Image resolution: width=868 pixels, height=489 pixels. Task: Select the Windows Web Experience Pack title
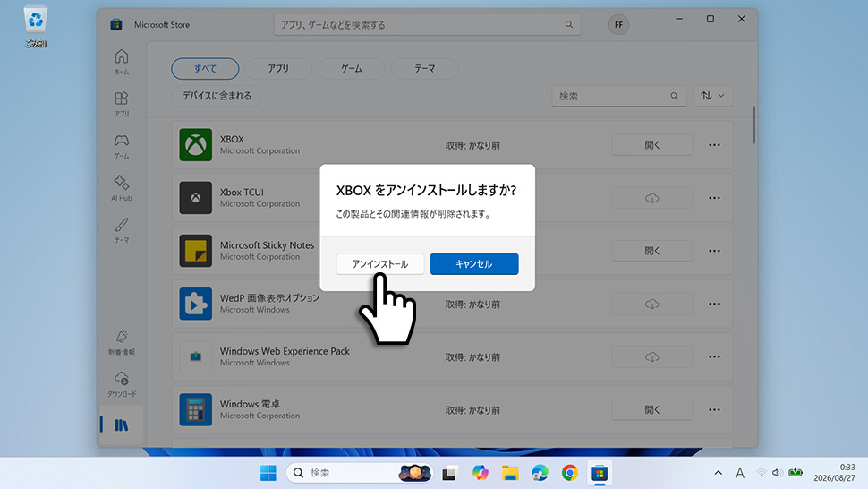click(x=285, y=351)
